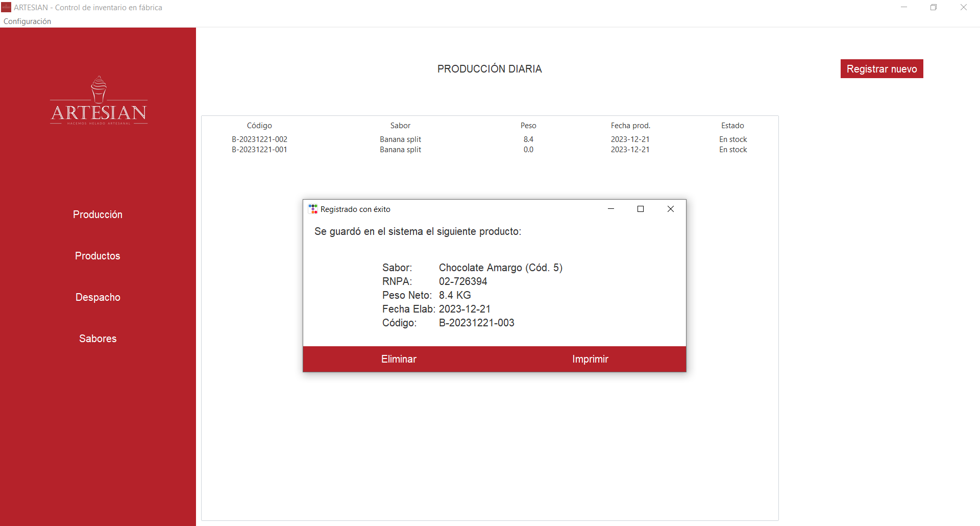Click Eliminar in the dialog

[x=399, y=359]
